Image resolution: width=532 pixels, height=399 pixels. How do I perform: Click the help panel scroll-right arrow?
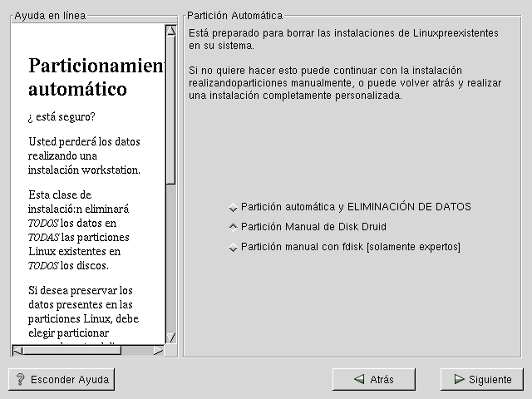point(159,350)
